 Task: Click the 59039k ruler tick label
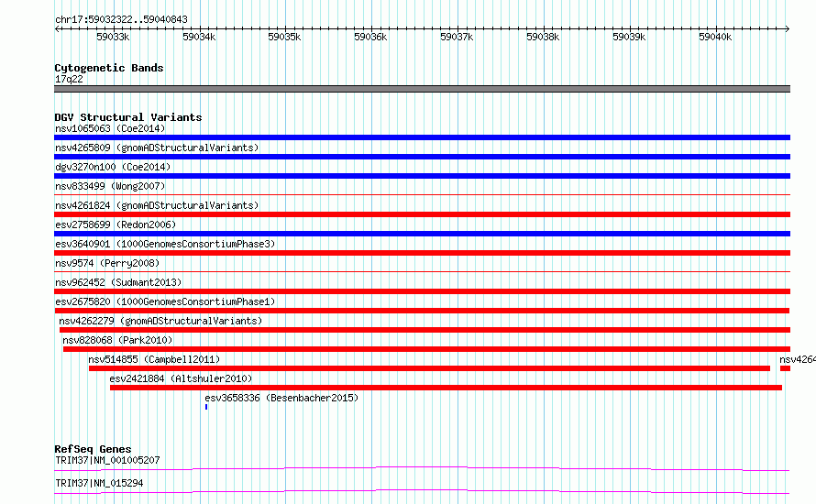[629, 37]
